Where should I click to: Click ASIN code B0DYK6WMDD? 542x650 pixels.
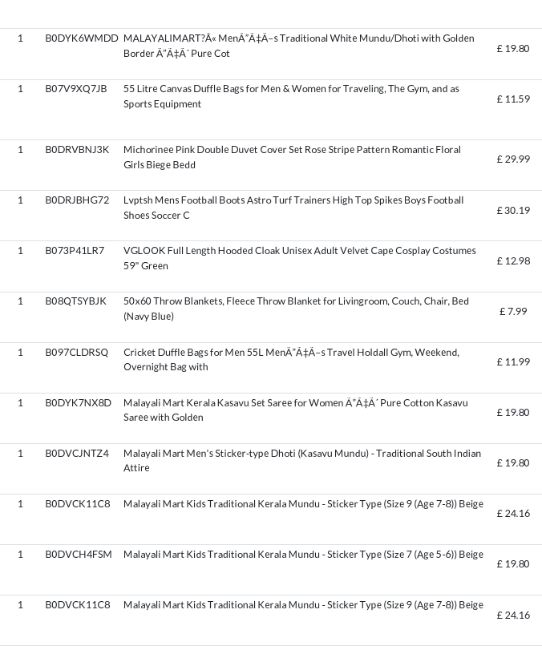(x=81, y=39)
